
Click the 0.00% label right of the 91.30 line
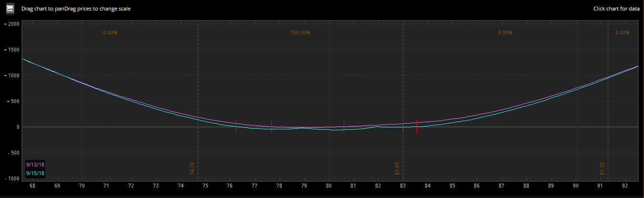[x=623, y=33]
